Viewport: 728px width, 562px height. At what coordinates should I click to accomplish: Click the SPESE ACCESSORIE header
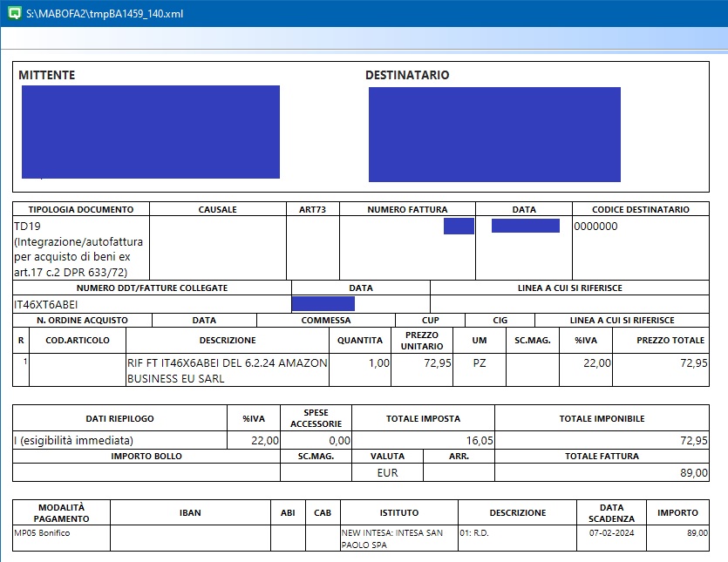click(x=316, y=418)
